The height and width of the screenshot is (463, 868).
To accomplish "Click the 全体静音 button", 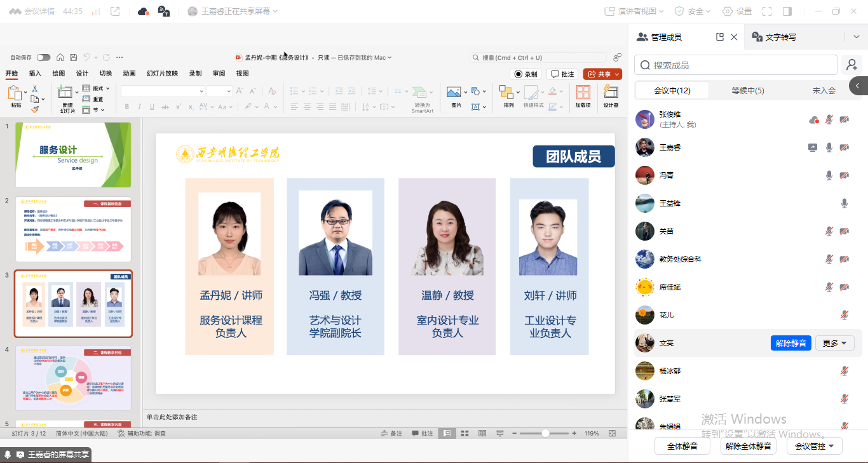I will pyautogui.click(x=682, y=446).
